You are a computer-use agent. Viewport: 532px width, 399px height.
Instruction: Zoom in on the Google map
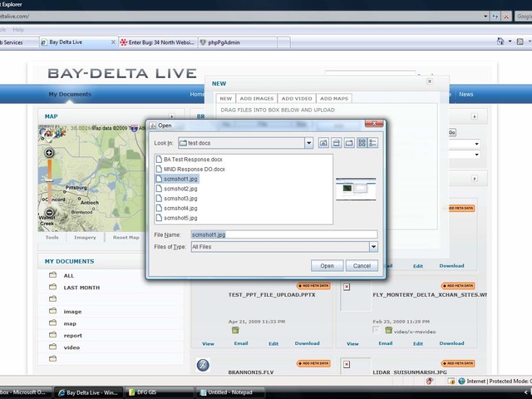pos(49,153)
